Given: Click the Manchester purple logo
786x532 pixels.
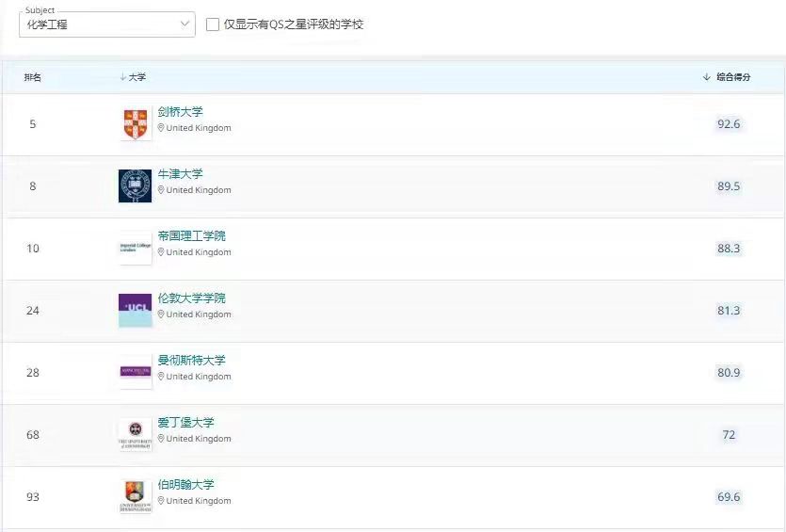Looking at the screenshot, I should coord(136,372).
